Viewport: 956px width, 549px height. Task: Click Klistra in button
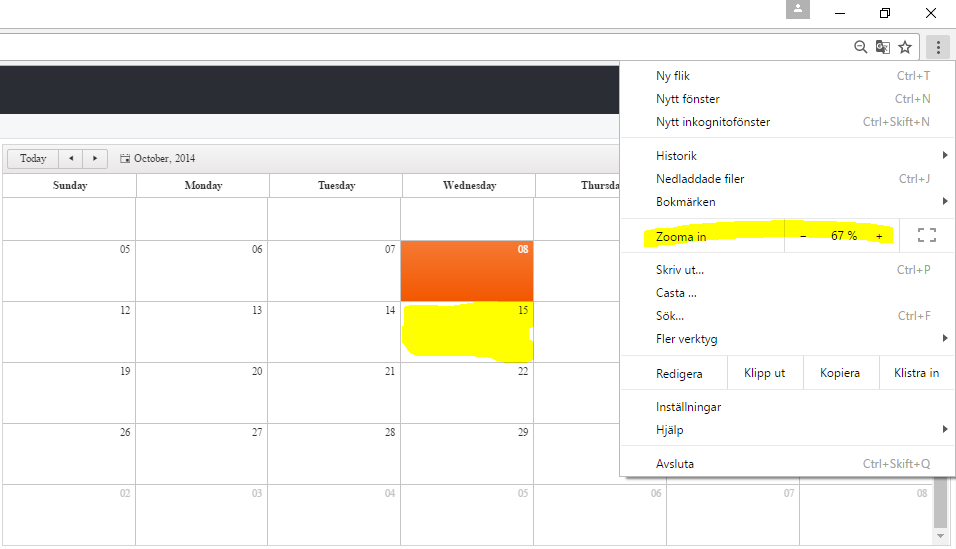pyautogui.click(x=916, y=373)
